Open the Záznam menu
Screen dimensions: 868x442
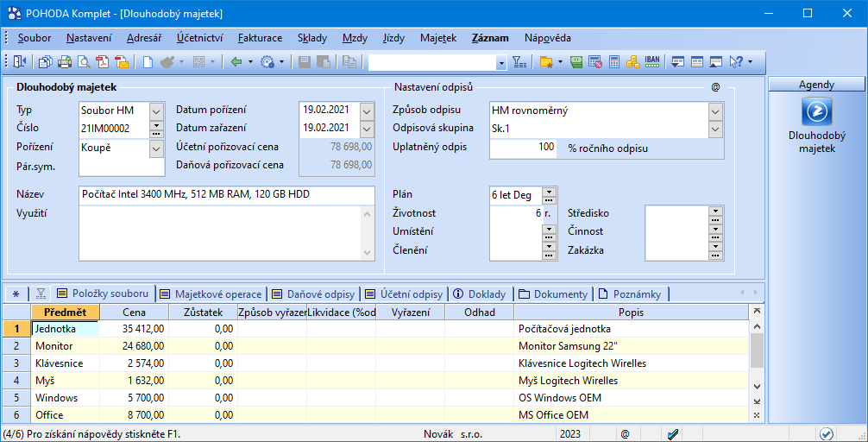[490, 38]
